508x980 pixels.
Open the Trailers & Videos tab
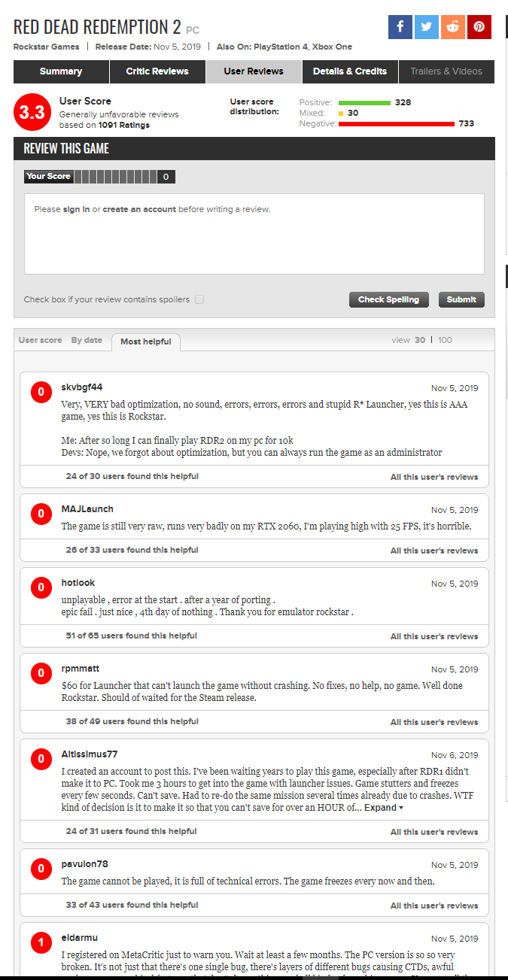(446, 71)
